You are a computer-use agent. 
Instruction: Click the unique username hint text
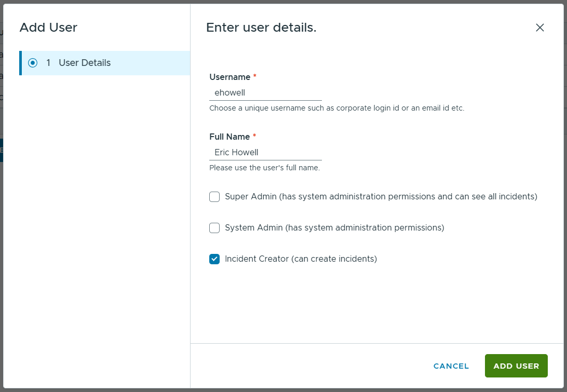336,109
